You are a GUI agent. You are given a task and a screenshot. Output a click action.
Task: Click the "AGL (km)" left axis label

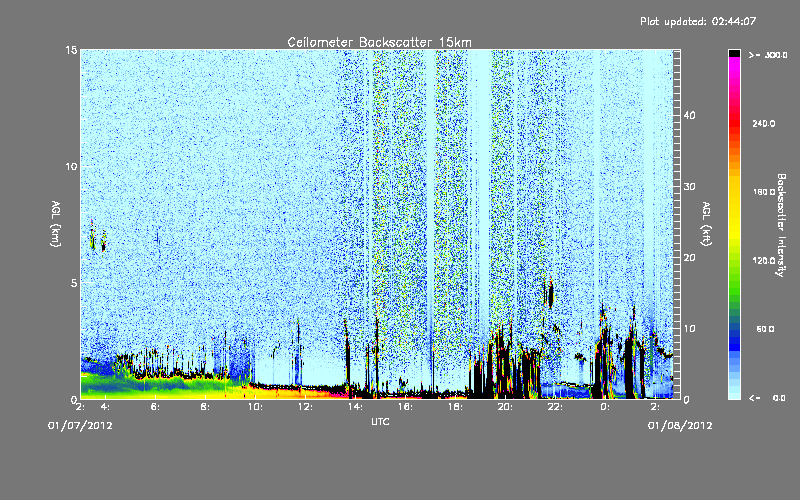coord(56,223)
